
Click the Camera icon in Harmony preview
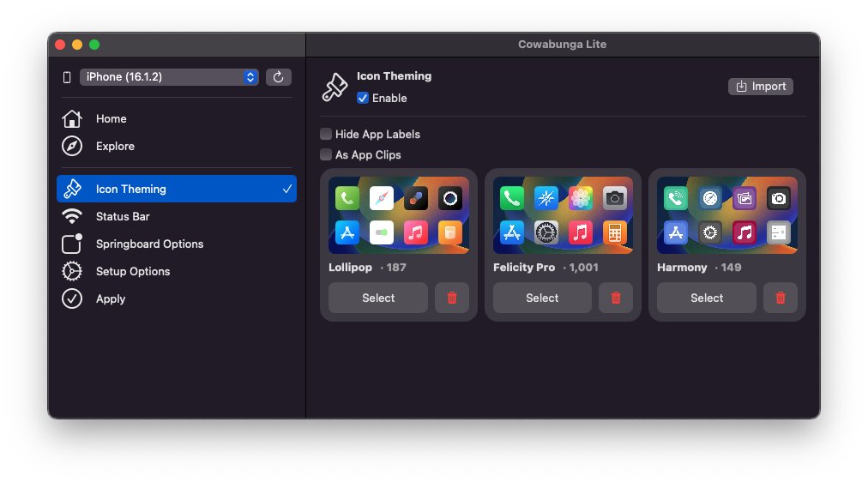(x=779, y=198)
